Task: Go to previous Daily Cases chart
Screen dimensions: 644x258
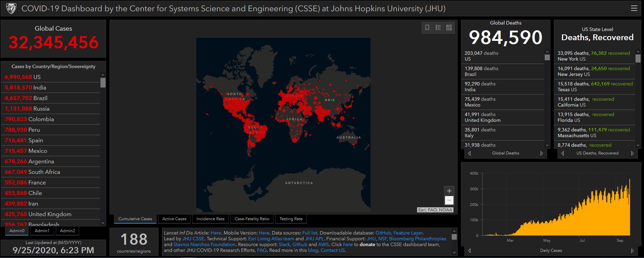Action: click(x=469, y=251)
